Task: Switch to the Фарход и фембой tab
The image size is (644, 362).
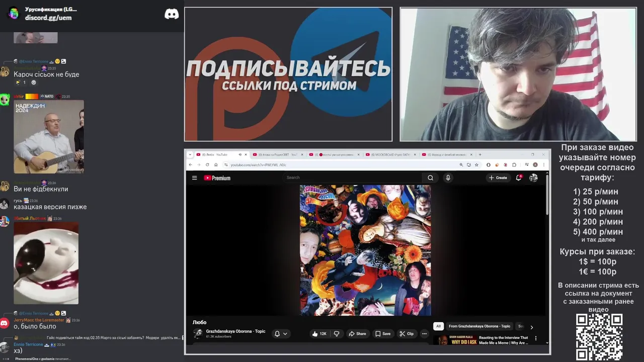Action: pyautogui.click(x=447, y=154)
